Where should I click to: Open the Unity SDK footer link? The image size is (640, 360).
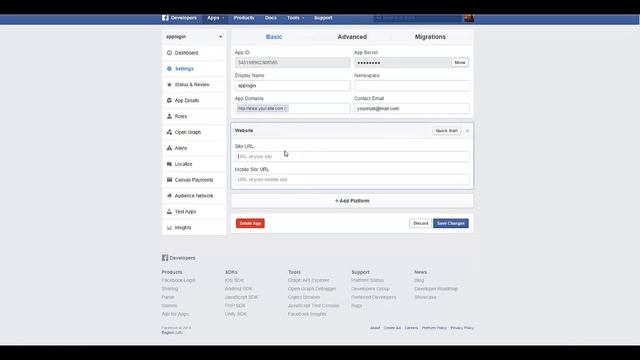[236, 314]
